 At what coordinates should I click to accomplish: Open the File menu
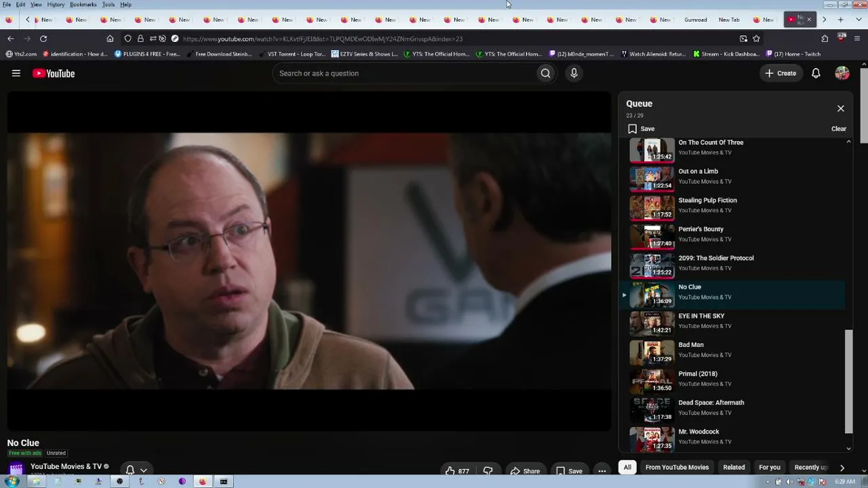point(7,5)
